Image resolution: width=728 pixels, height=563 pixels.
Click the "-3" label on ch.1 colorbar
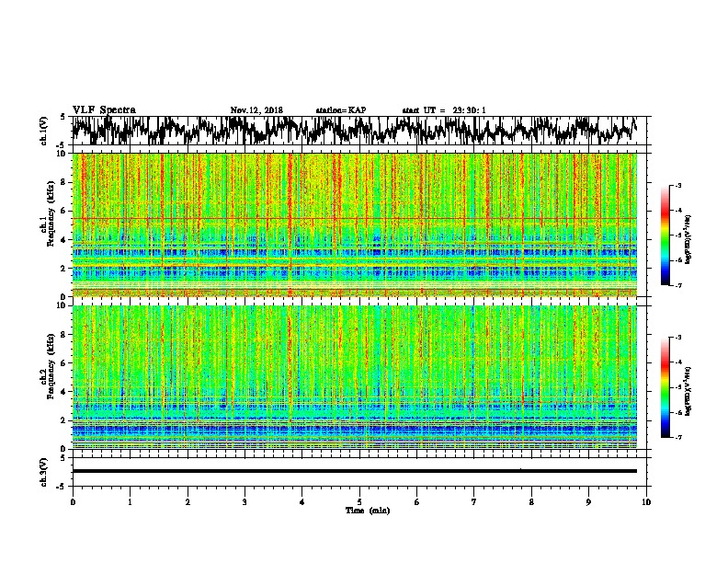(677, 186)
